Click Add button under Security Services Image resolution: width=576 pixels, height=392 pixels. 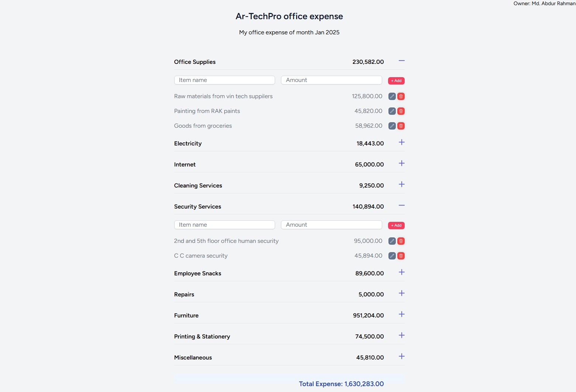point(396,226)
